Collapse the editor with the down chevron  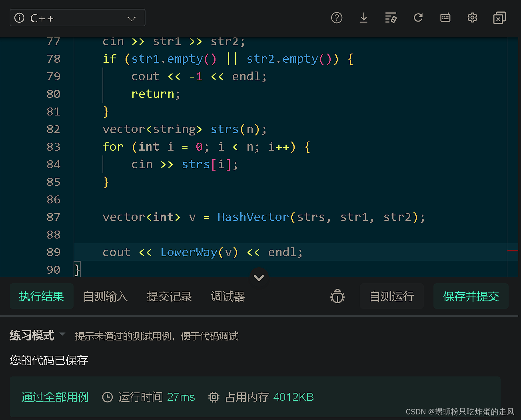(259, 277)
